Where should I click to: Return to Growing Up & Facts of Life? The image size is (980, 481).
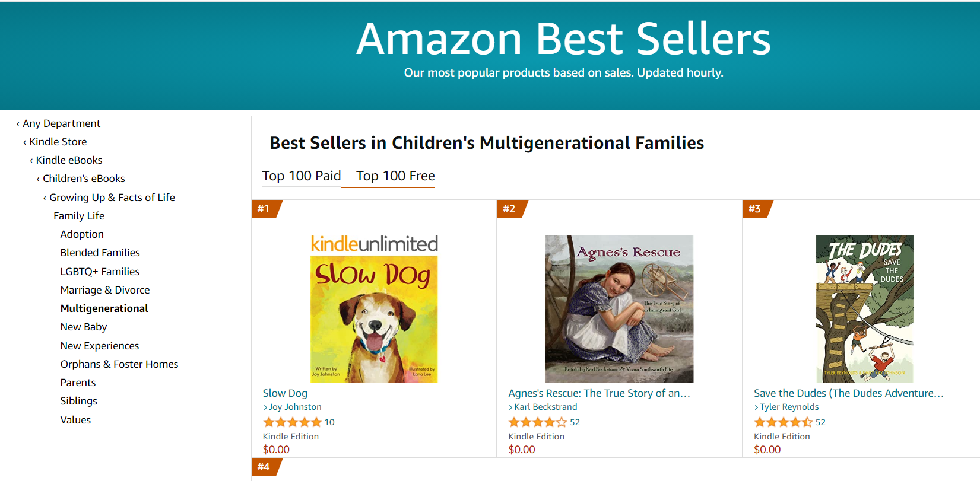112,198
